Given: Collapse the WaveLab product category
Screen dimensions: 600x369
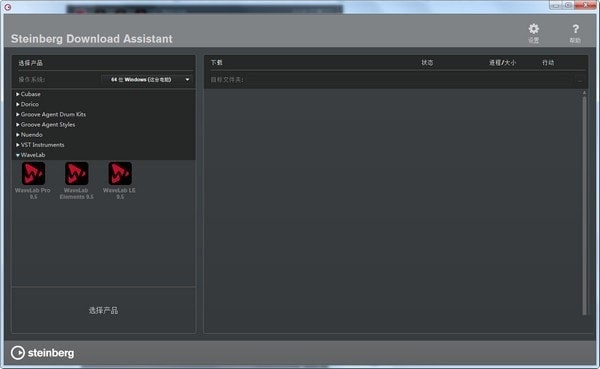Looking at the screenshot, I should tap(30, 155).
